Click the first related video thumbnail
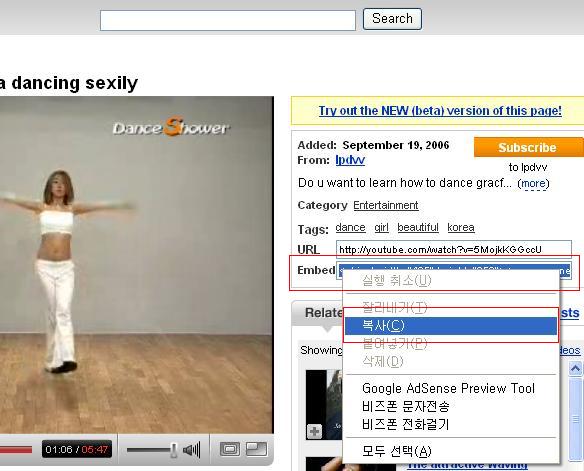 coord(324,405)
